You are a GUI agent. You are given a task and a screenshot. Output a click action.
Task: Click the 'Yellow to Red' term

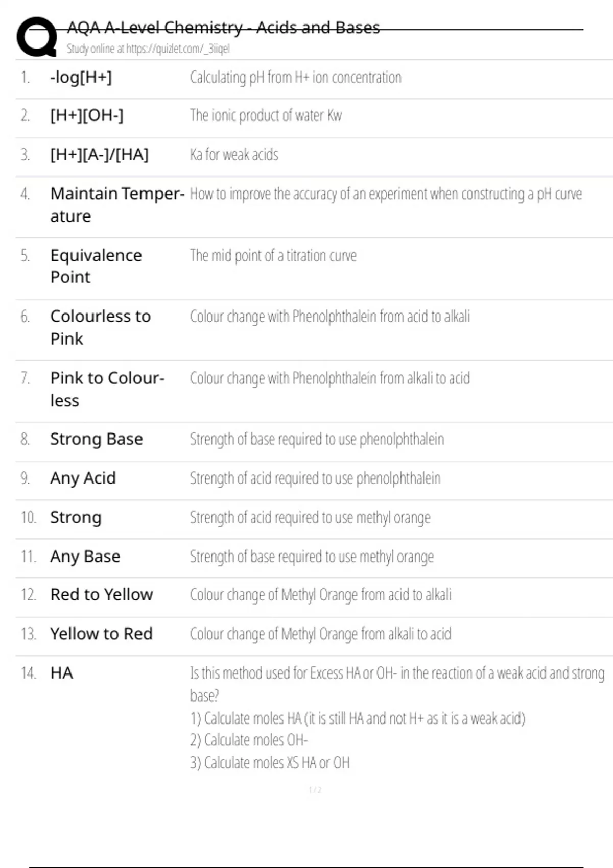(101, 634)
